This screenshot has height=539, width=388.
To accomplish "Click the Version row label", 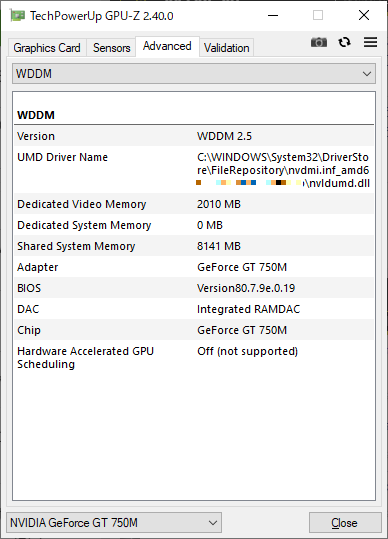I will pos(36,136).
